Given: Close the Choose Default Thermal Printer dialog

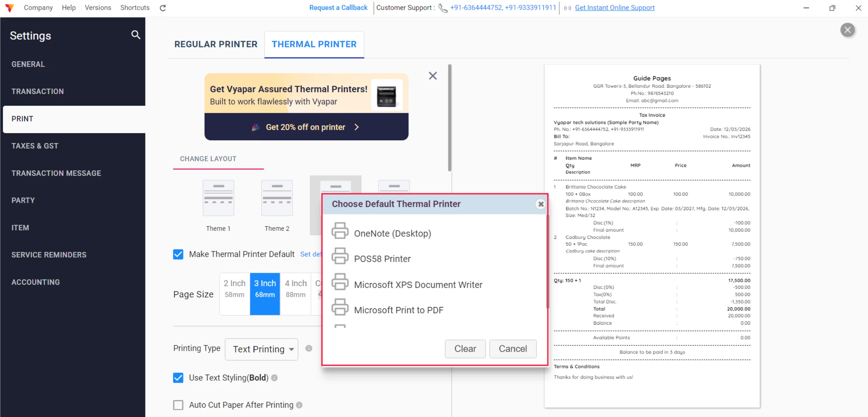Looking at the screenshot, I should [541, 204].
